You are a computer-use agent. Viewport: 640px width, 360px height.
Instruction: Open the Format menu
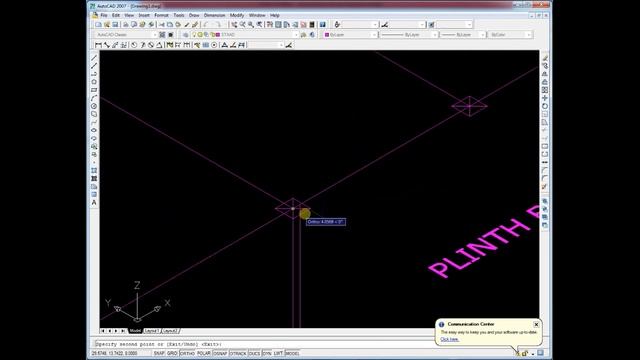click(161, 15)
